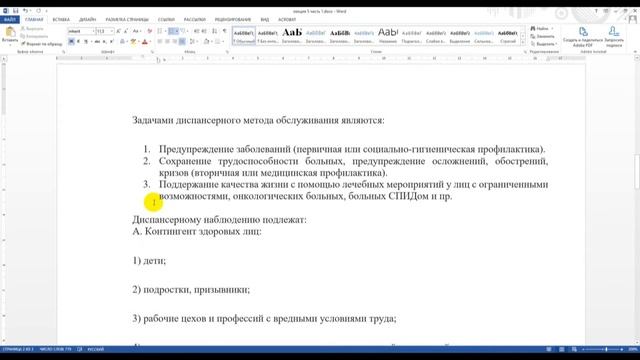Screen dimensions: 640x360
Task: Open the Select (Выделить) dropdown
Action: pyautogui.click(x=544, y=44)
